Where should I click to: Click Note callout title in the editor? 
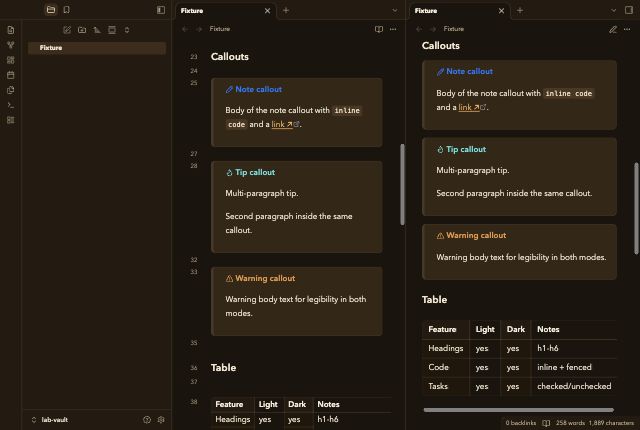click(x=258, y=89)
